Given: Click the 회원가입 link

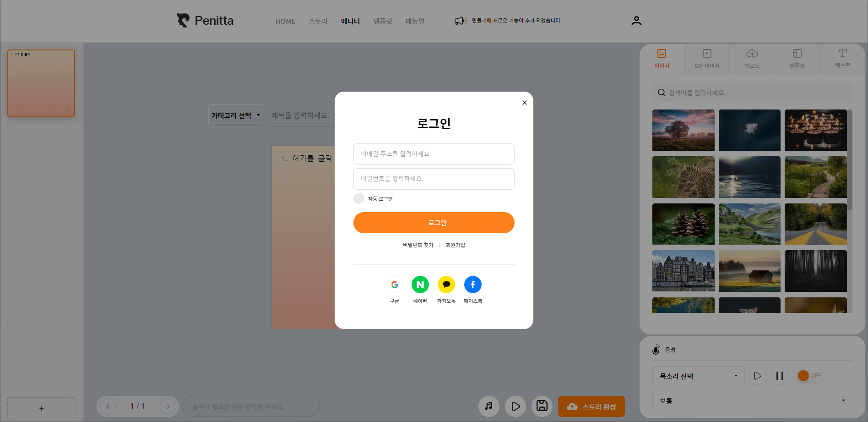Looking at the screenshot, I should tap(456, 245).
